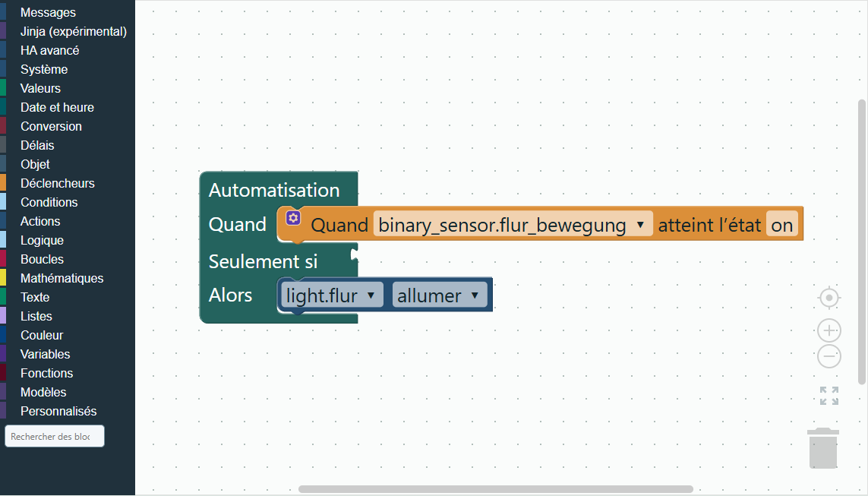Focus the 'Rechercher des blocs' search field

(x=54, y=436)
